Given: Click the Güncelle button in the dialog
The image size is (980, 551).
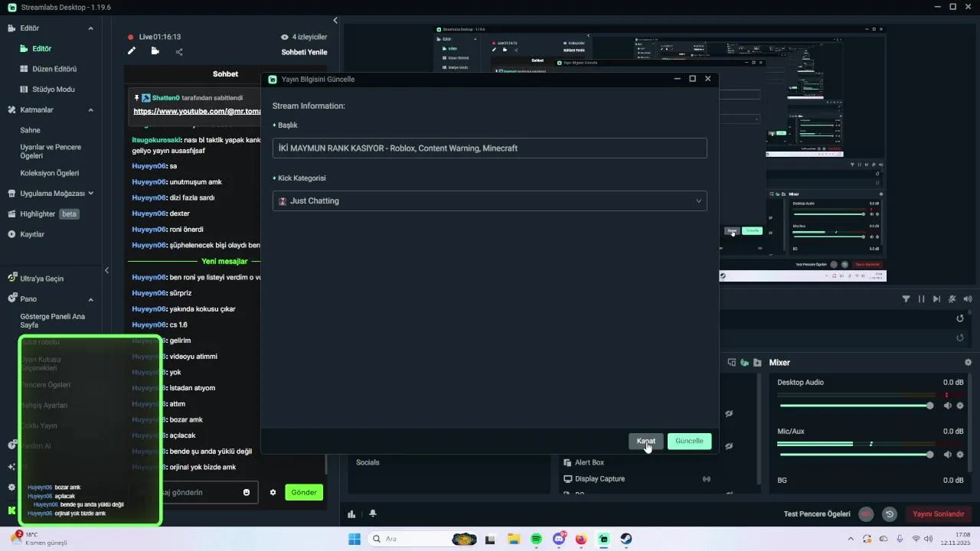Looking at the screenshot, I should tap(689, 441).
